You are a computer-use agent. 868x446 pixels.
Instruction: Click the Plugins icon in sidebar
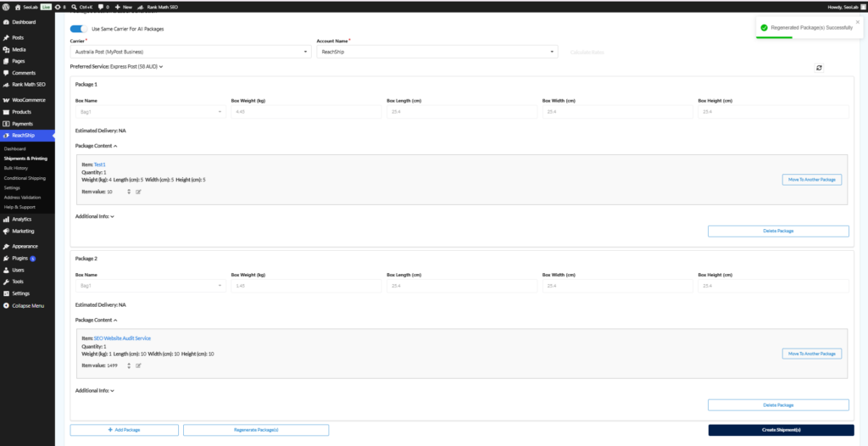[6, 258]
